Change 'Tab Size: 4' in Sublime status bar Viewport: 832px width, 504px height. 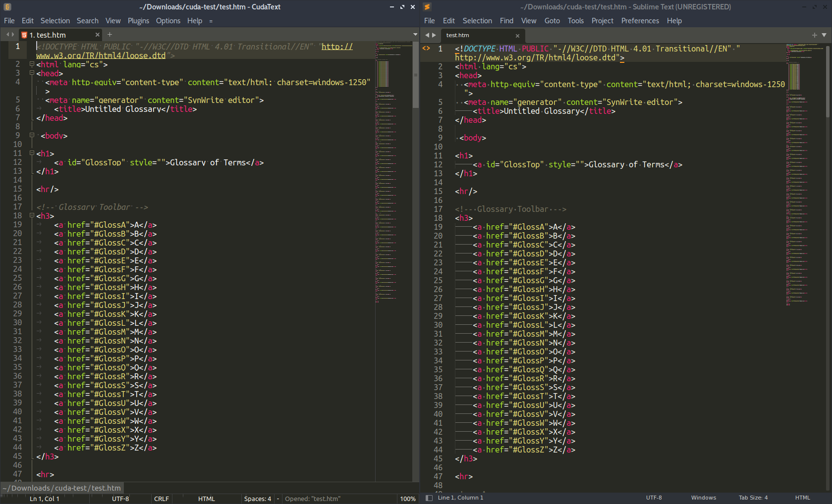[x=753, y=498]
